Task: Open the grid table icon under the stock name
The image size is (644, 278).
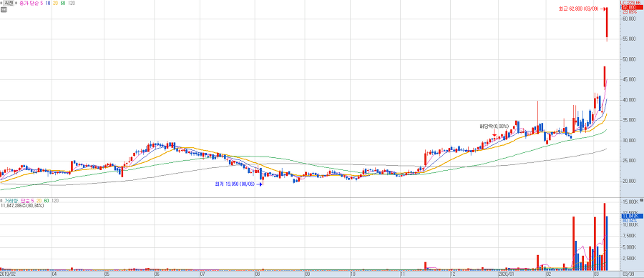Action: (4, 9)
